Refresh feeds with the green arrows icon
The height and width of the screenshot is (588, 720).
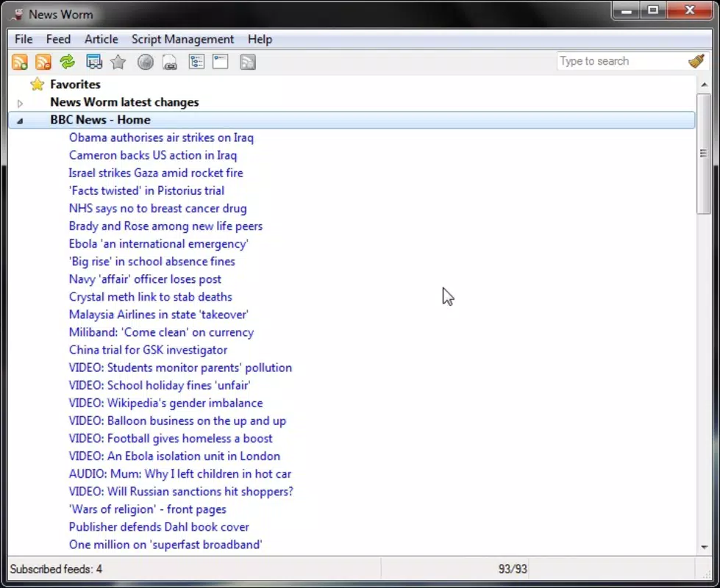tap(68, 62)
